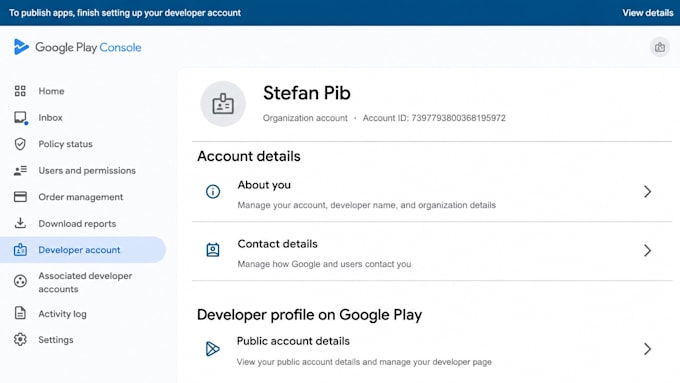Screen dimensions: 680x383
Task: Click the Stefan Pib profile avatar
Action: 223,104
